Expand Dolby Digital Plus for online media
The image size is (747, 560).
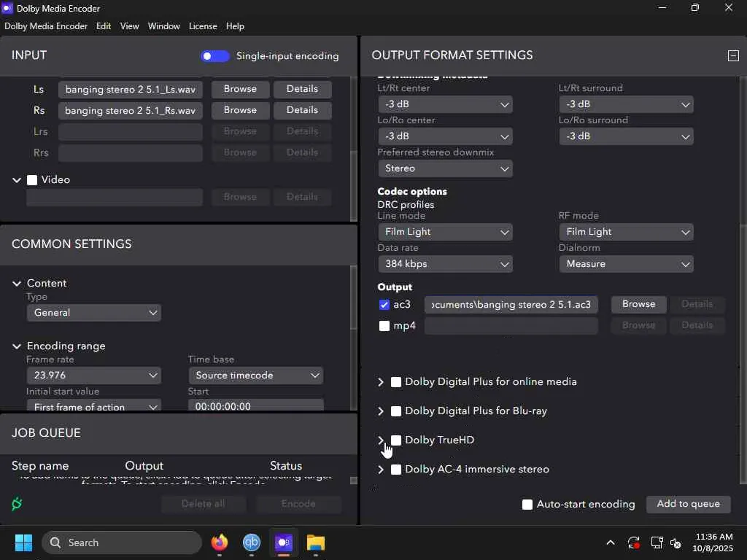pyautogui.click(x=381, y=382)
